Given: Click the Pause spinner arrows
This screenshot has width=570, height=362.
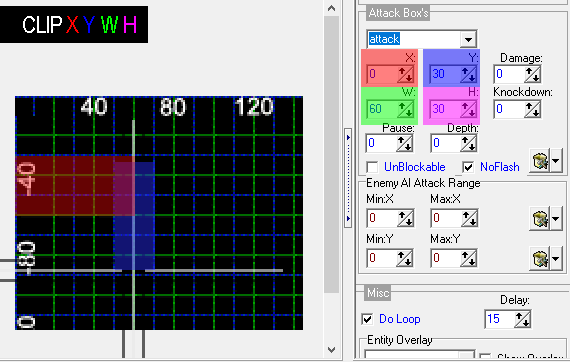Looking at the screenshot, I should pyautogui.click(x=404, y=143).
